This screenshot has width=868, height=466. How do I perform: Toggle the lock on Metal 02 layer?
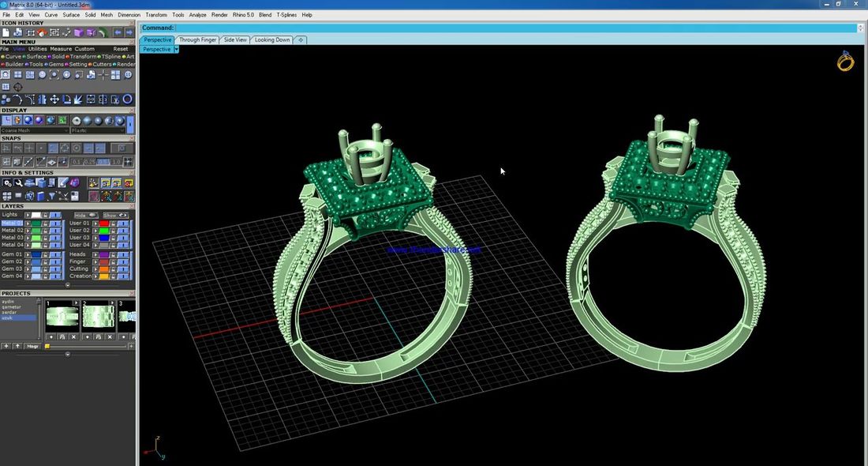46,231
